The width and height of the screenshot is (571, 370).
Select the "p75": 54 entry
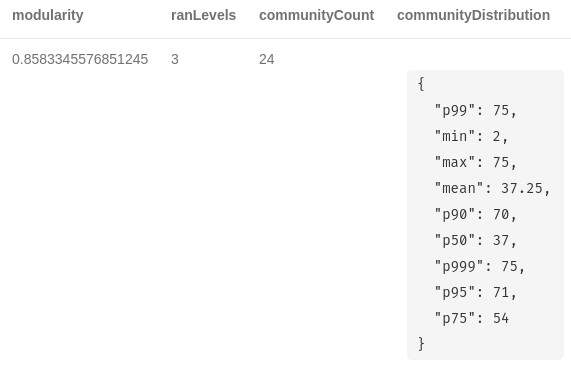[x=472, y=319]
